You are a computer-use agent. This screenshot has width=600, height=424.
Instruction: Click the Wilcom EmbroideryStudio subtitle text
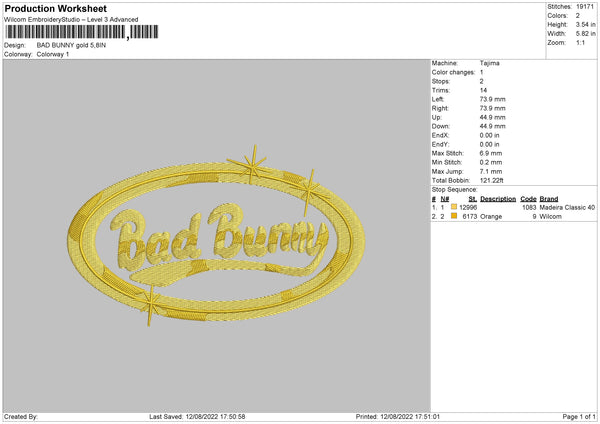coord(71,20)
